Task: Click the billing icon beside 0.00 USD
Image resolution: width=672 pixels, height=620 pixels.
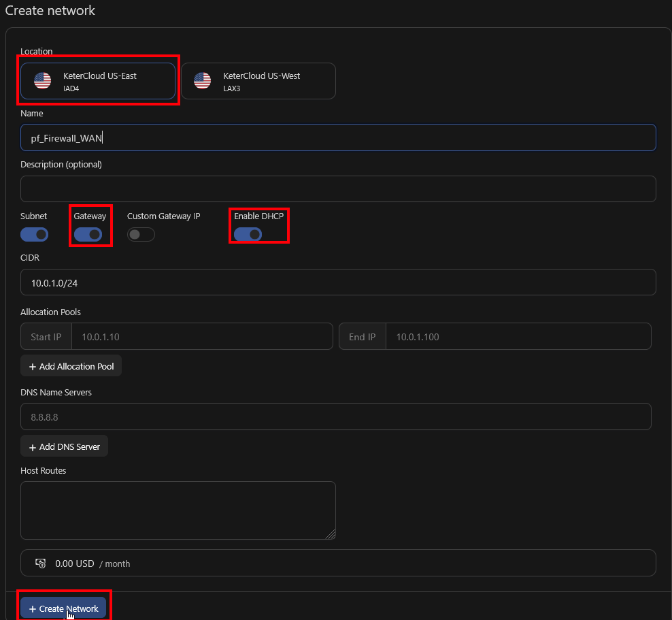Action: point(40,563)
